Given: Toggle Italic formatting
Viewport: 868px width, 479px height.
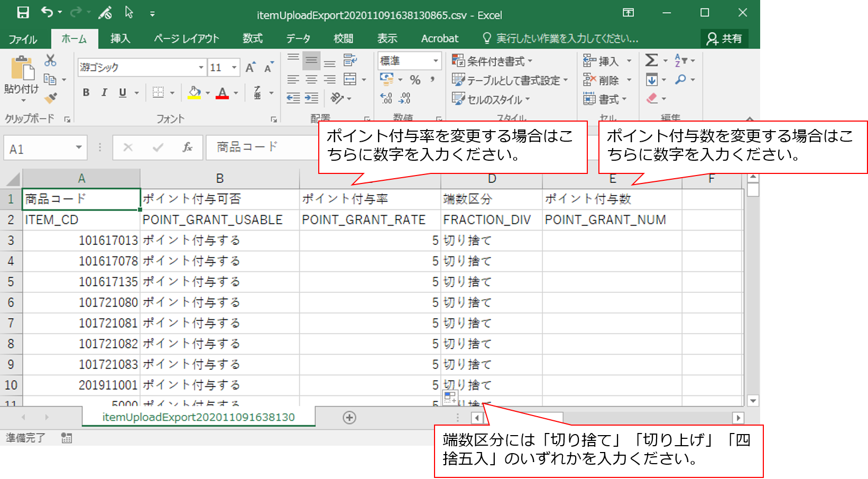Looking at the screenshot, I should coord(104,93).
